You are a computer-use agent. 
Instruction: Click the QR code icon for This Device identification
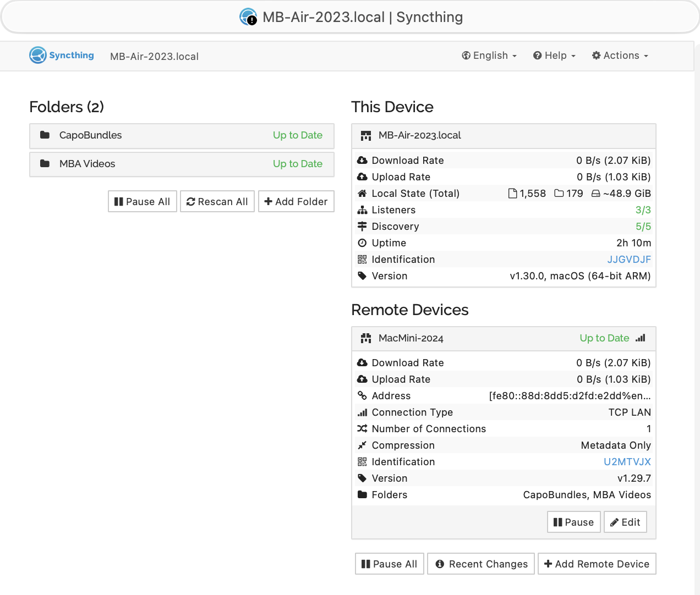(362, 260)
